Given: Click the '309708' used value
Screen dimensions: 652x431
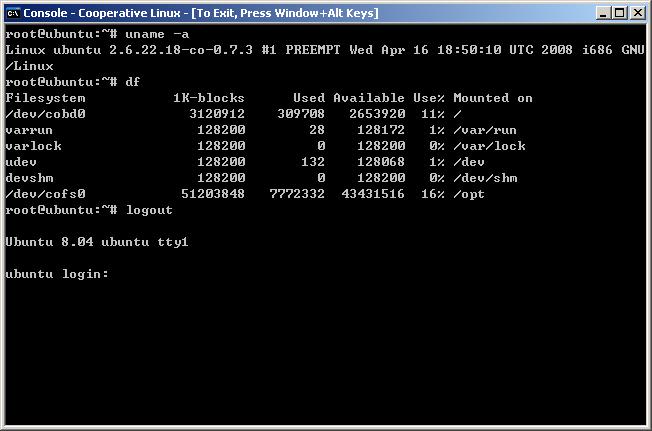Looking at the screenshot, I should pyautogui.click(x=301, y=114).
